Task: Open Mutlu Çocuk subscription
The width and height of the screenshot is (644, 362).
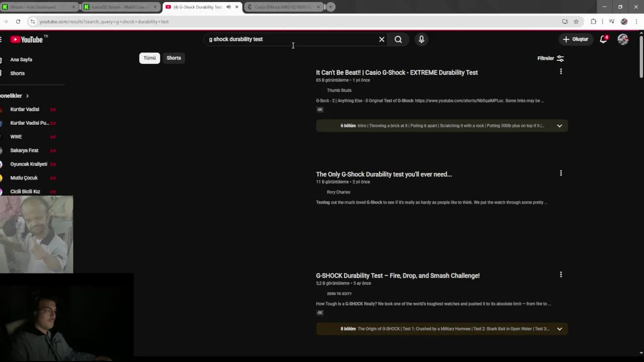Action: click(24, 177)
